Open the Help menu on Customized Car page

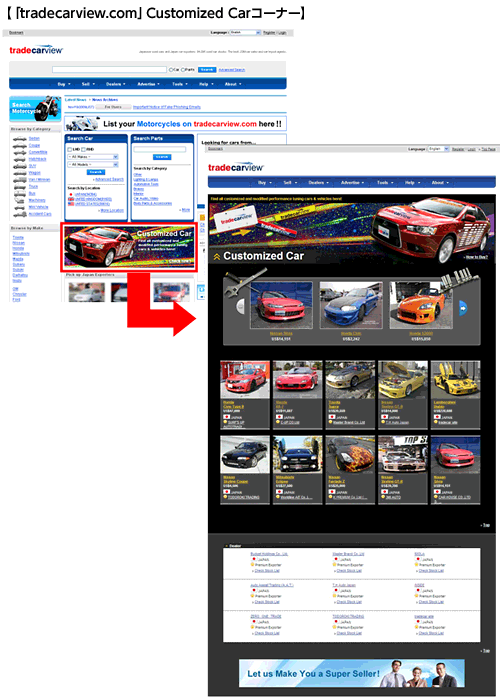(x=412, y=183)
